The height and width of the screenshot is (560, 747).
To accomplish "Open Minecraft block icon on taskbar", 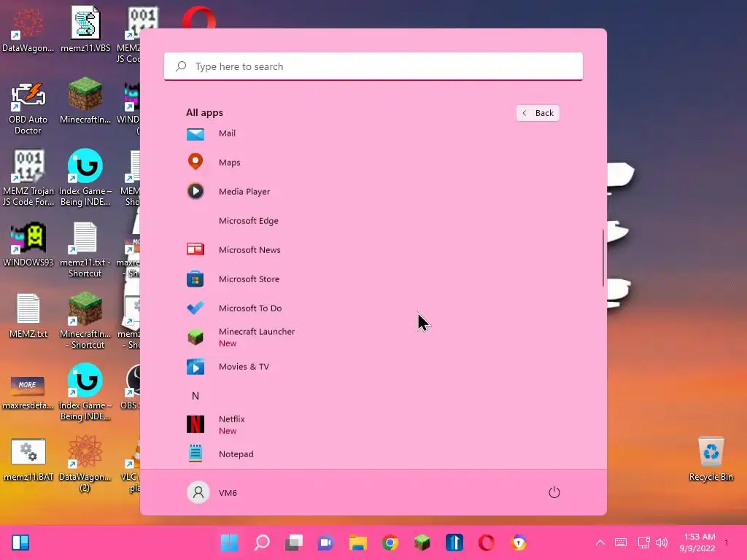I will pos(422,542).
